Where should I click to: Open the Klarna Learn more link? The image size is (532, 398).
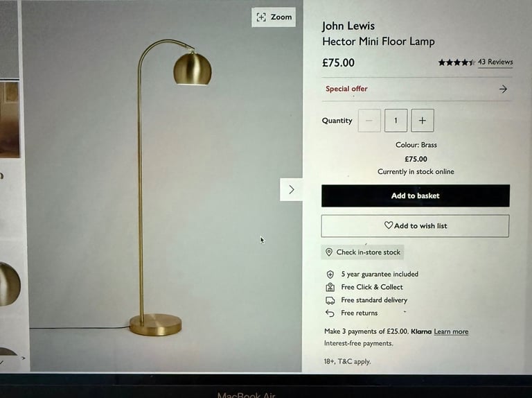[x=451, y=331]
